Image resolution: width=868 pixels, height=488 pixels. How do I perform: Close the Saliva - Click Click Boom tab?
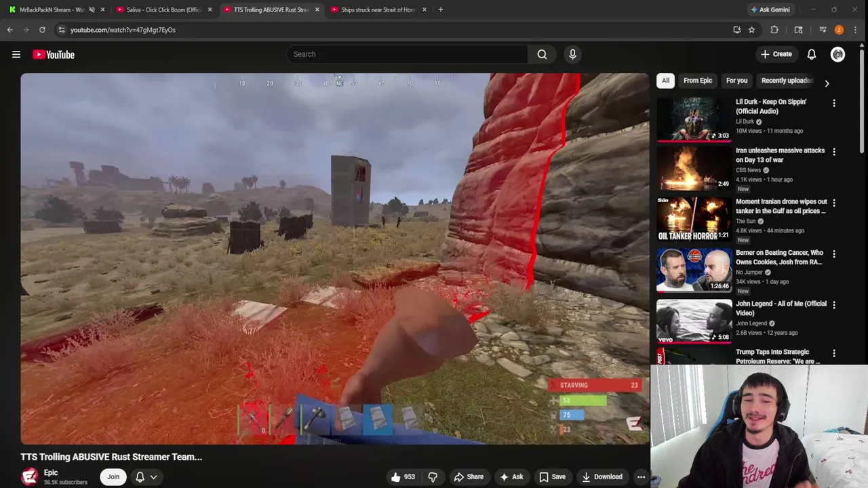210,9
